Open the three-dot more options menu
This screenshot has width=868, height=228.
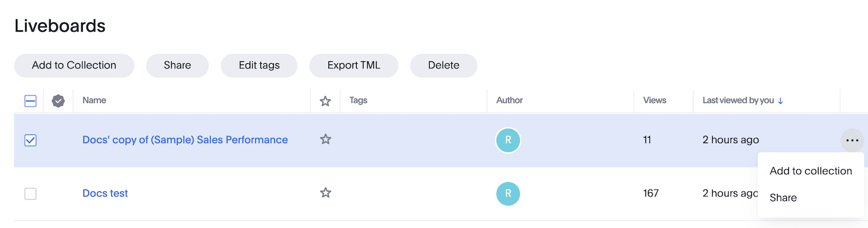pos(853,140)
